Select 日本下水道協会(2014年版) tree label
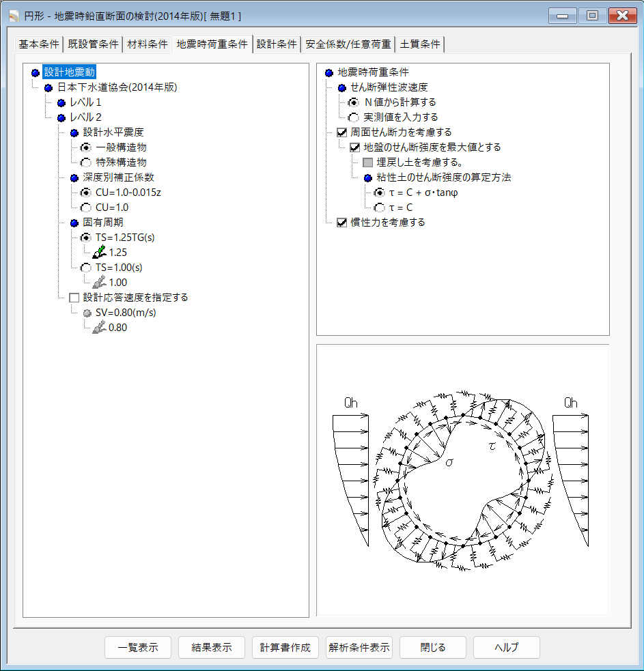 click(117, 87)
